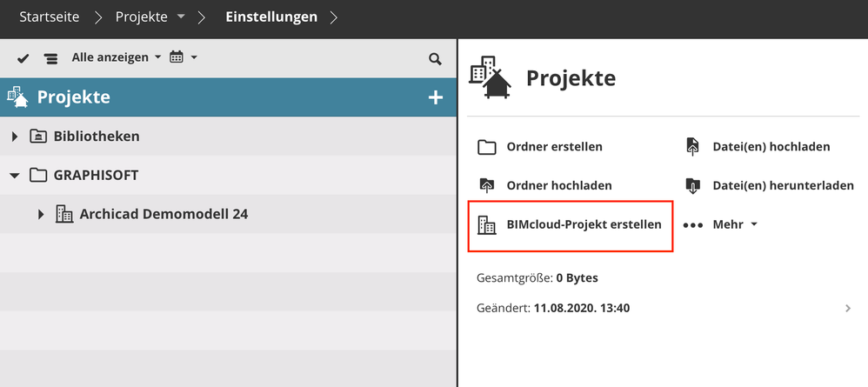Click the calendar icon in toolbar
This screenshot has height=387, width=868.
[176, 57]
